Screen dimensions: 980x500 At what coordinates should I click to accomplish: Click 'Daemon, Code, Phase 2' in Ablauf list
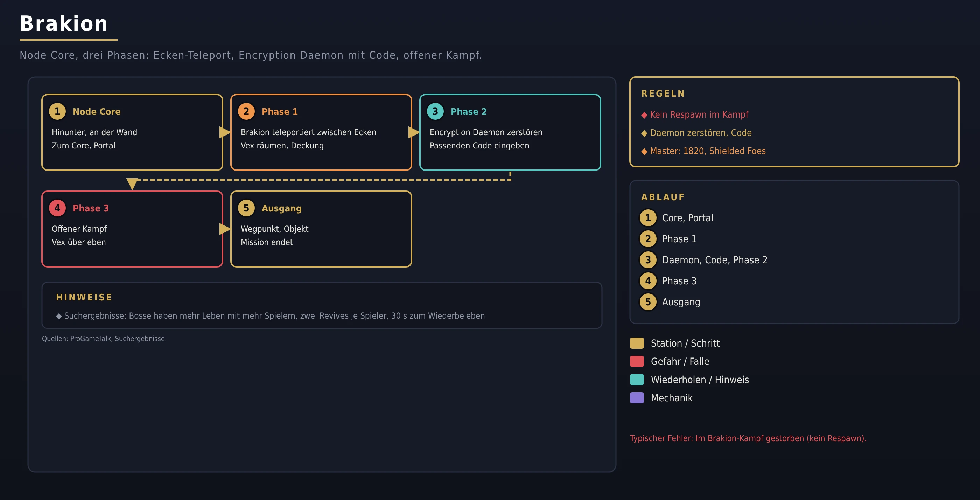click(x=714, y=260)
